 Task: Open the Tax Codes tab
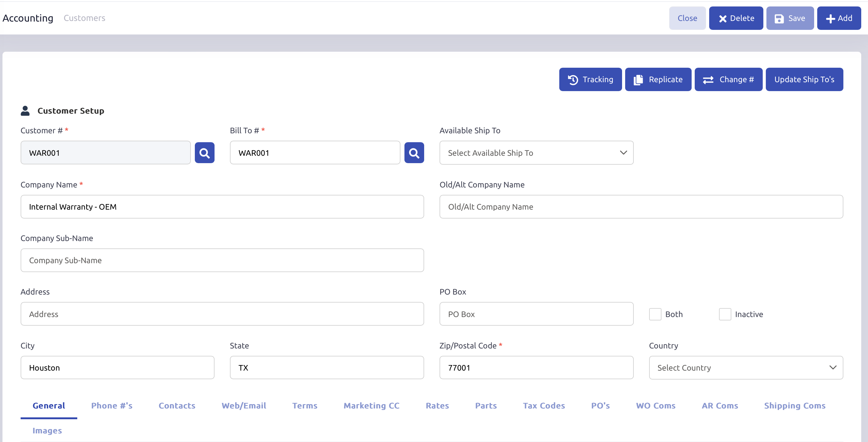tap(544, 406)
